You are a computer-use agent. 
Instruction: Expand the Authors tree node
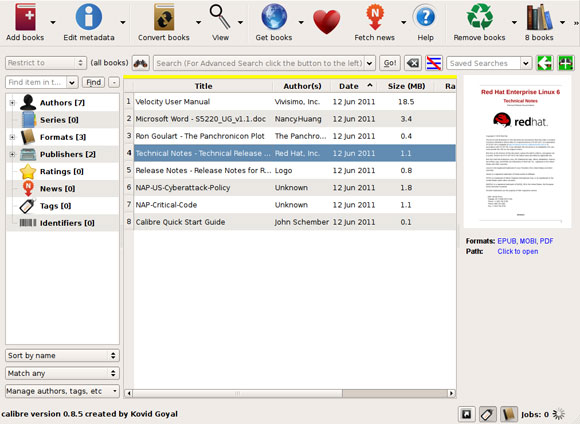point(12,103)
